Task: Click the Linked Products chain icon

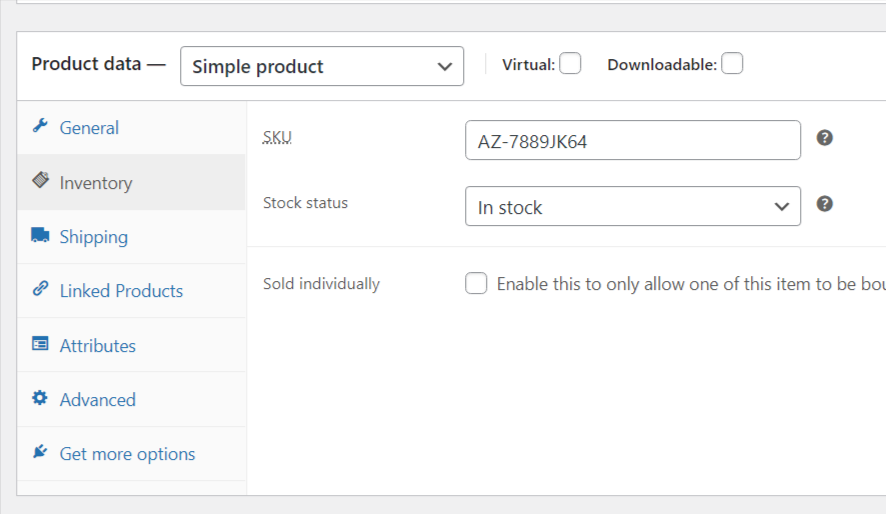Action: 40,289
